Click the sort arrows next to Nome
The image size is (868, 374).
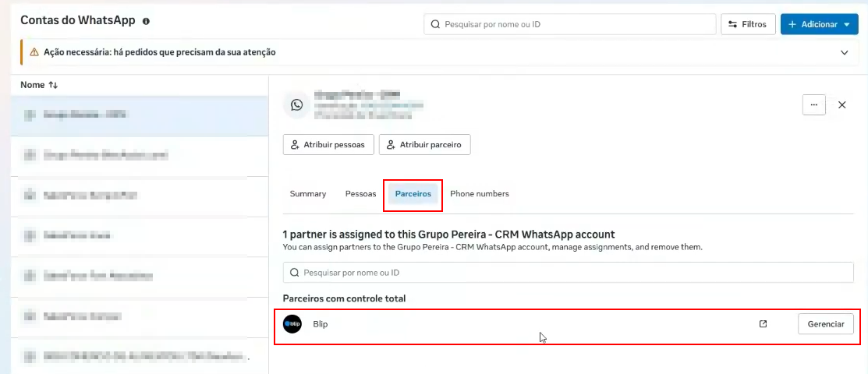coord(53,85)
